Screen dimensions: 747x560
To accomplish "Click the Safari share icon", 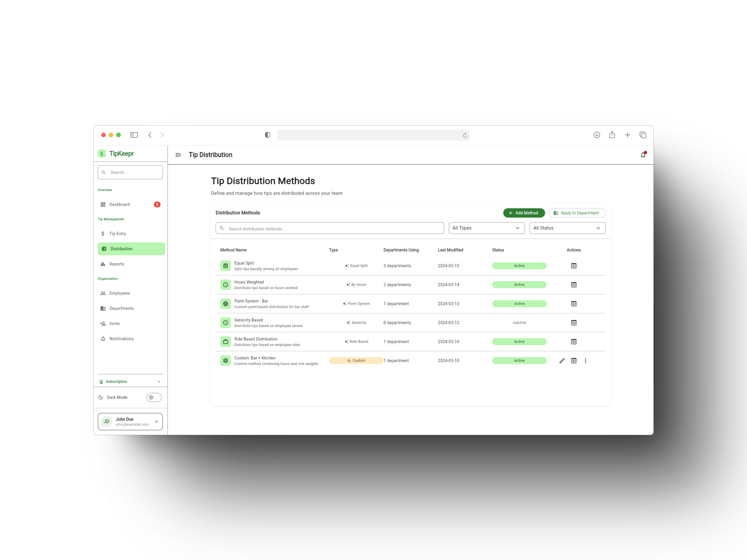I will click(612, 135).
